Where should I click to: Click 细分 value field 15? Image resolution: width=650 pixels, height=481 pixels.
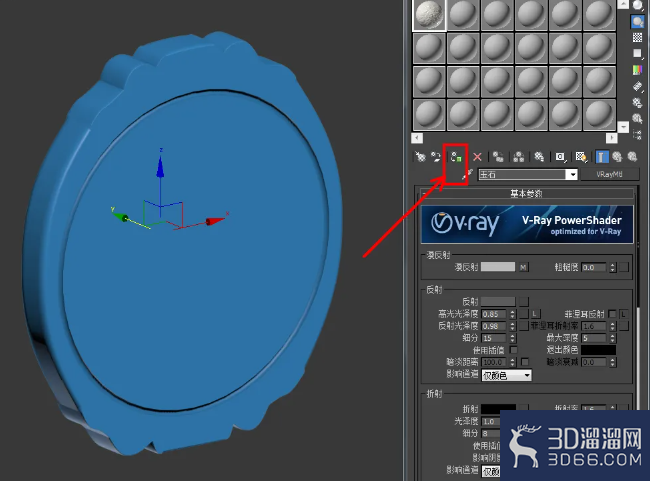click(x=494, y=338)
